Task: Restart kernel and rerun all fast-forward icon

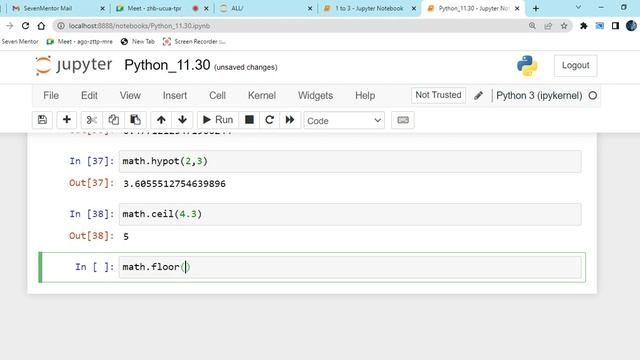Action: [290, 120]
